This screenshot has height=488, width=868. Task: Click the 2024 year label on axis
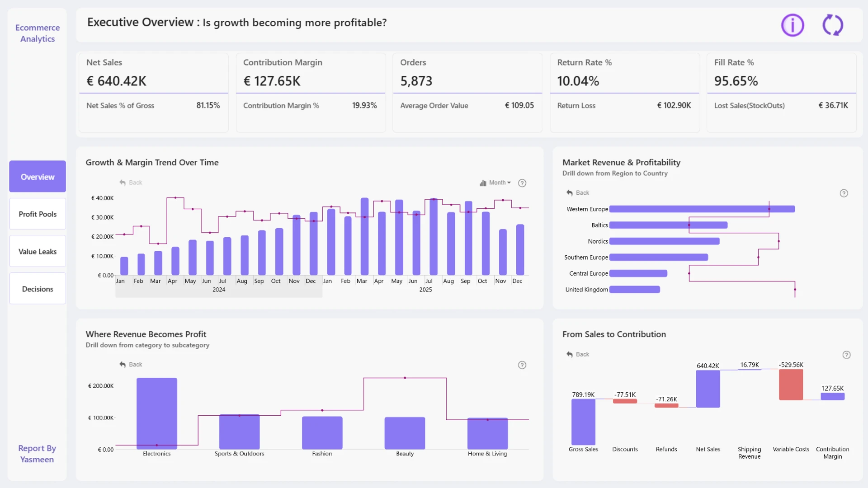point(219,290)
